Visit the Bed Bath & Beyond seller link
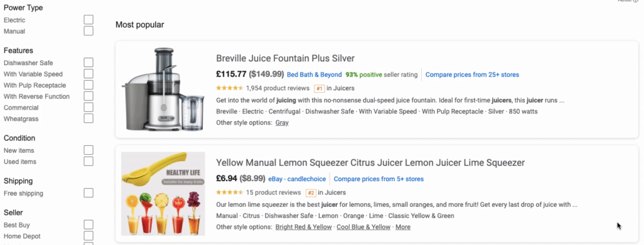This screenshot has width=644, height=245. click(x=314, y=75)
